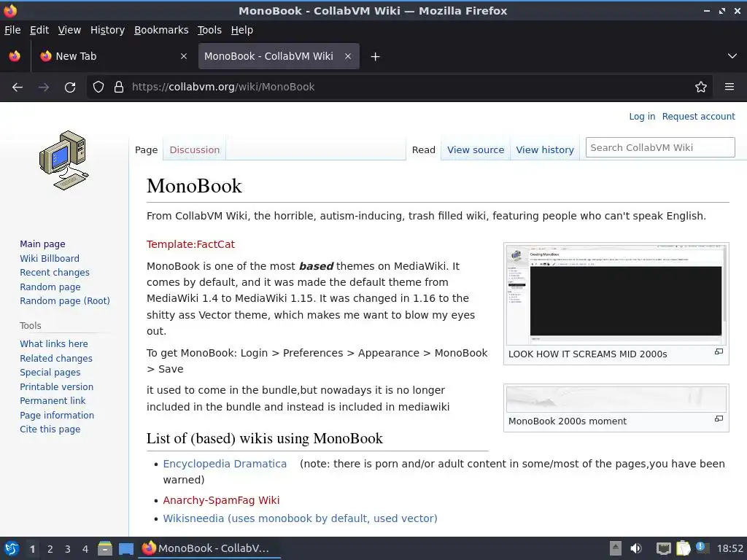
Task: Open the Main page sidebar link
Action: pos(42,244)
